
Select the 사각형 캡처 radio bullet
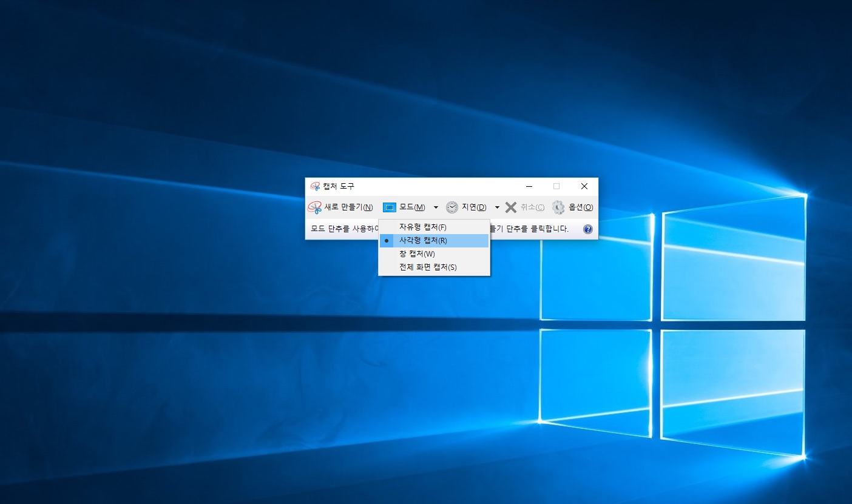pyautogui.click(x=387, y=240)
